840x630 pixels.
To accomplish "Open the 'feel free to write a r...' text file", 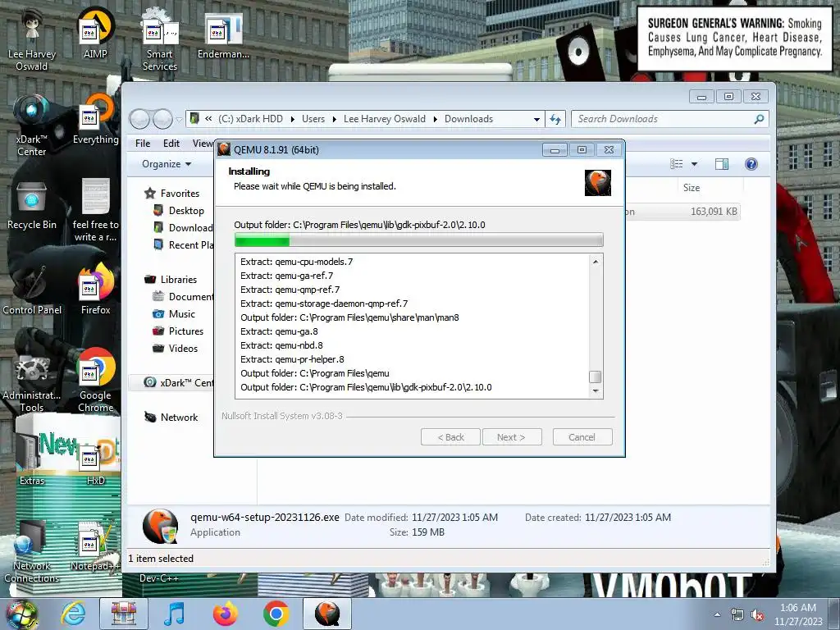I will click(95, 209).
